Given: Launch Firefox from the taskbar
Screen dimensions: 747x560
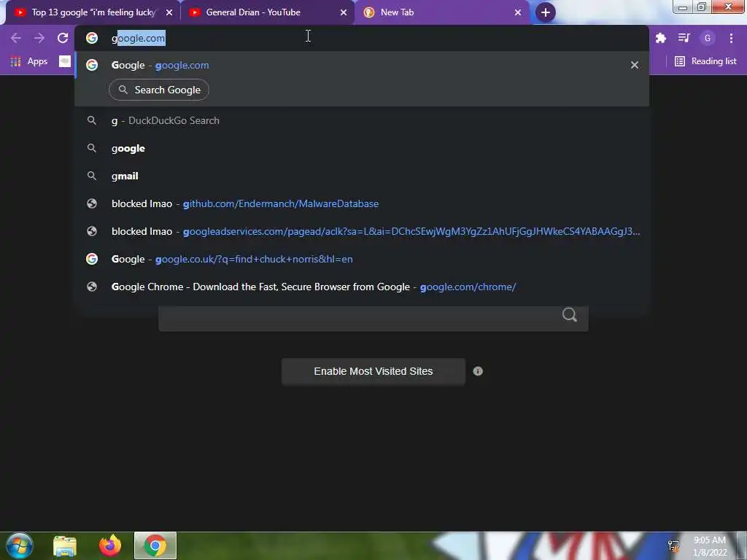Looking at the screenshot, I should point(110,545).
